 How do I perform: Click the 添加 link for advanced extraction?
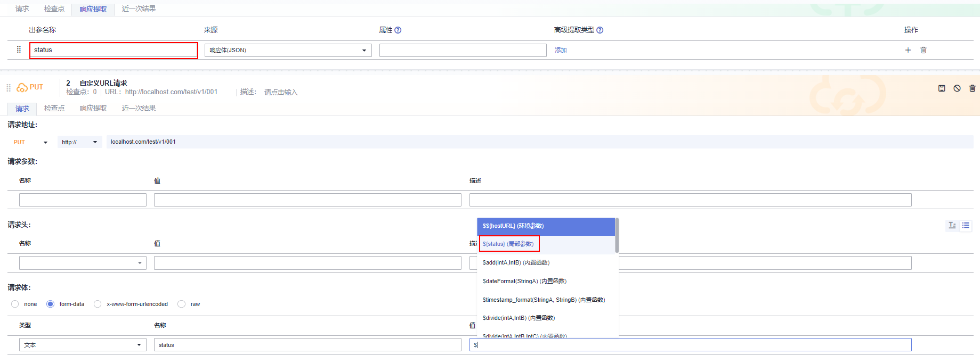pos(561,50)
